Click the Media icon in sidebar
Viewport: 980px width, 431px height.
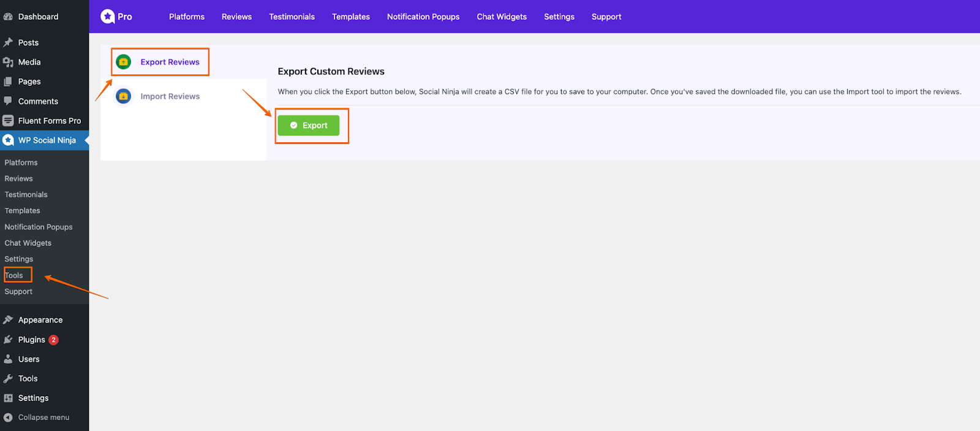click(8, 62)
